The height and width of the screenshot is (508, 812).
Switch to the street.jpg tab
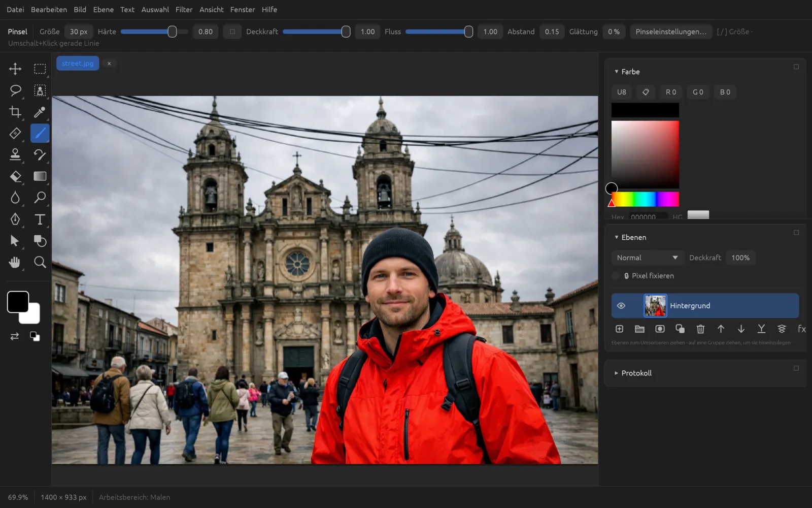78,63
